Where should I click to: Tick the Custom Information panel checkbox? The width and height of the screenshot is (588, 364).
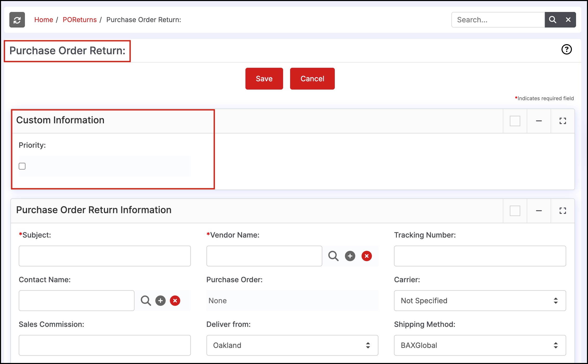[x=515, y=121]
